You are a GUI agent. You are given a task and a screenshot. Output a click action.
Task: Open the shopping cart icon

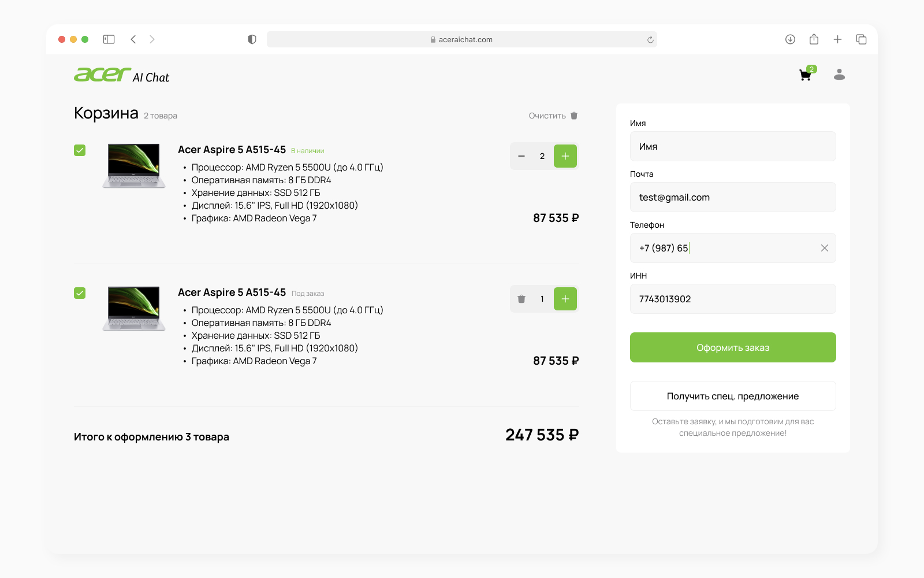pos(806,75)
